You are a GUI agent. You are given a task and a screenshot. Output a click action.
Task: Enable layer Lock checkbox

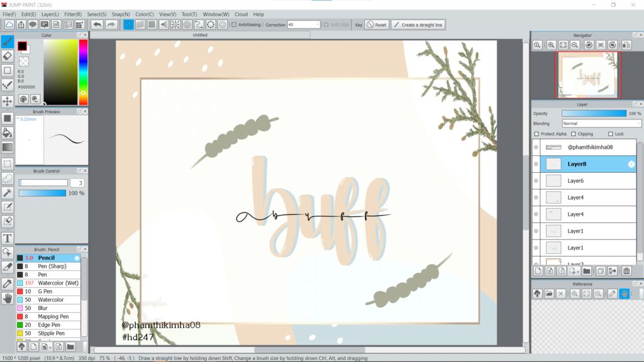coord(611,134)
